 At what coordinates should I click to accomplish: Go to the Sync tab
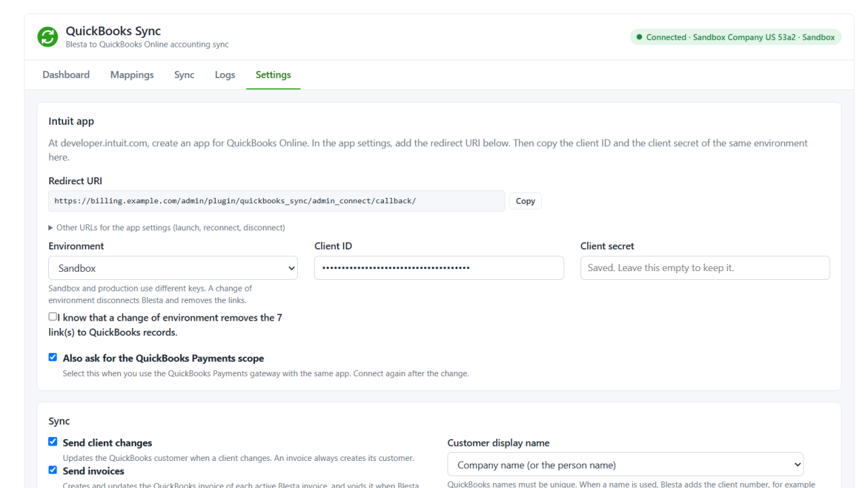(184, 75)
